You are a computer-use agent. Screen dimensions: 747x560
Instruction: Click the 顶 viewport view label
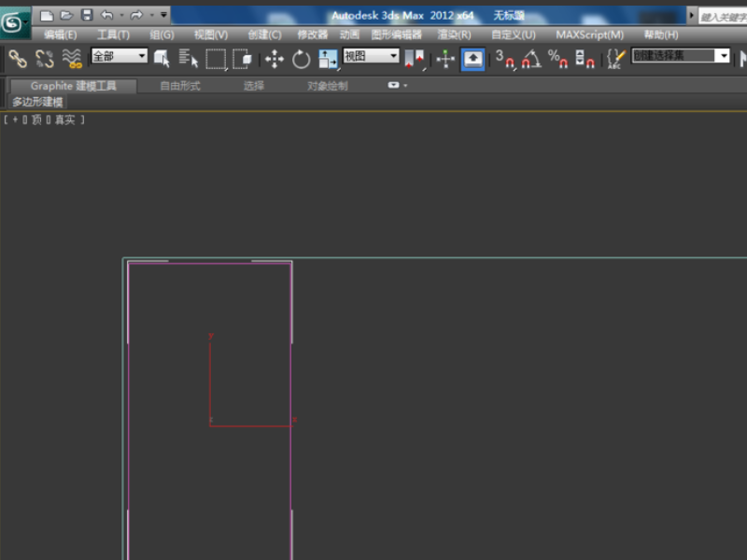(36, 119)
